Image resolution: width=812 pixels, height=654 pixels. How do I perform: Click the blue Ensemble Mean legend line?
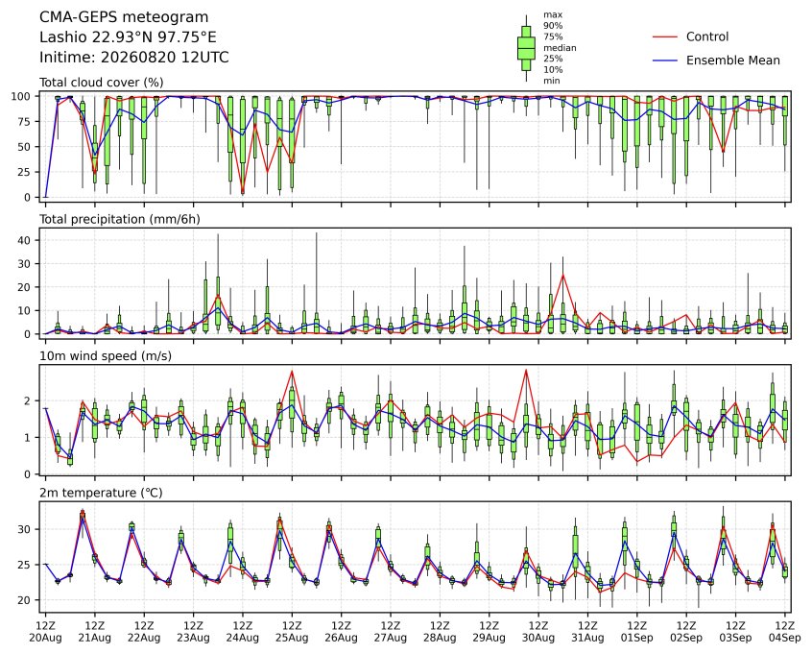click(x=664, y=61)
